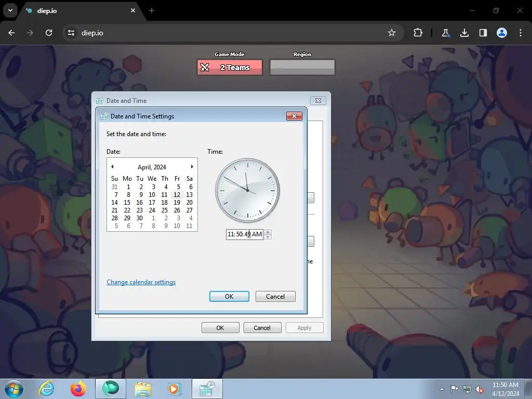Open Windows Explorer folder taskbar icon
The width and height of the screenshot is (532, 399).
tap(143, 389)
